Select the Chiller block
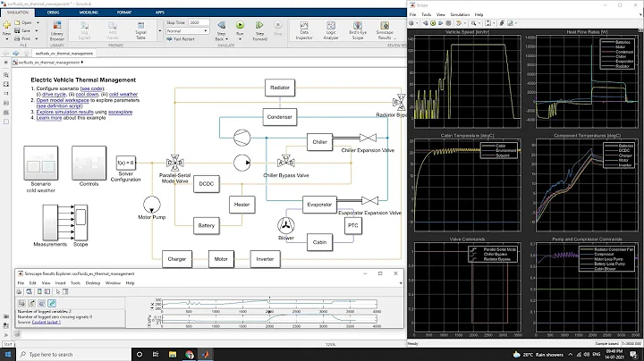The height and width of the screenshot is (361, 644). point(319,142)
